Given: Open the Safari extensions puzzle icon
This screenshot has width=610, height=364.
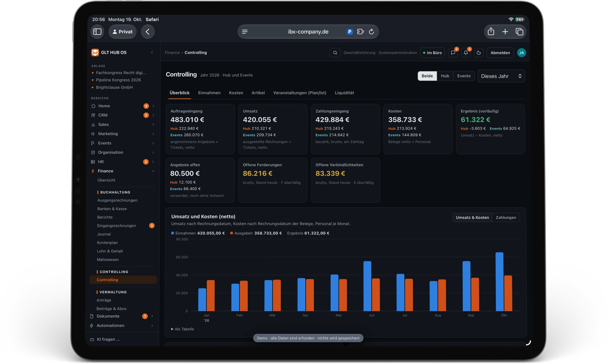Looking at the screenshot, I should point(361,32).
